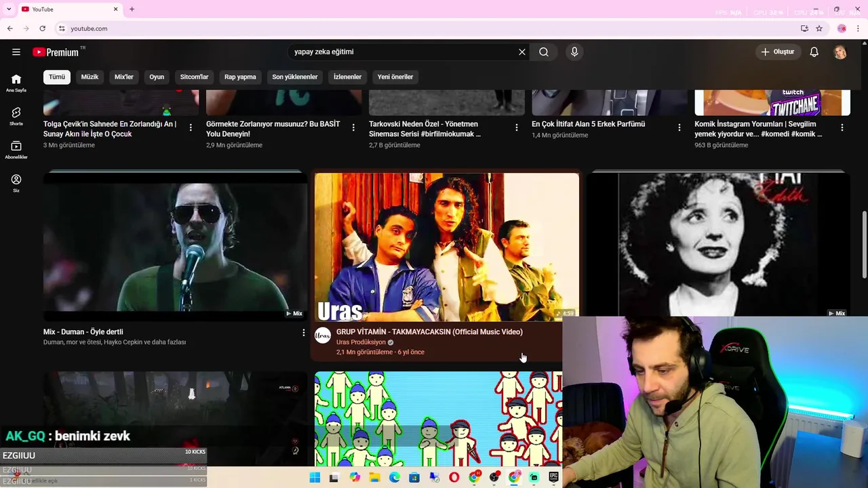Reload the page with refresh icon
Image resolution: width=868 pixels, height=488 pixels.
pyautogui.click(x=42, y=28)
